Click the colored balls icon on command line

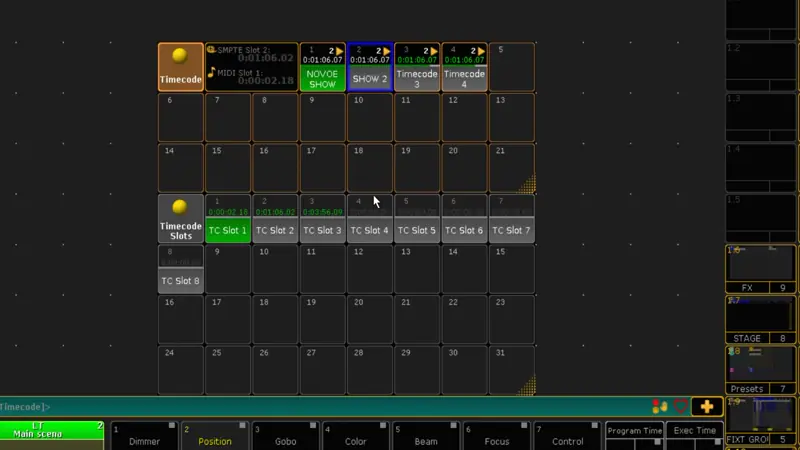click(659, 406)
